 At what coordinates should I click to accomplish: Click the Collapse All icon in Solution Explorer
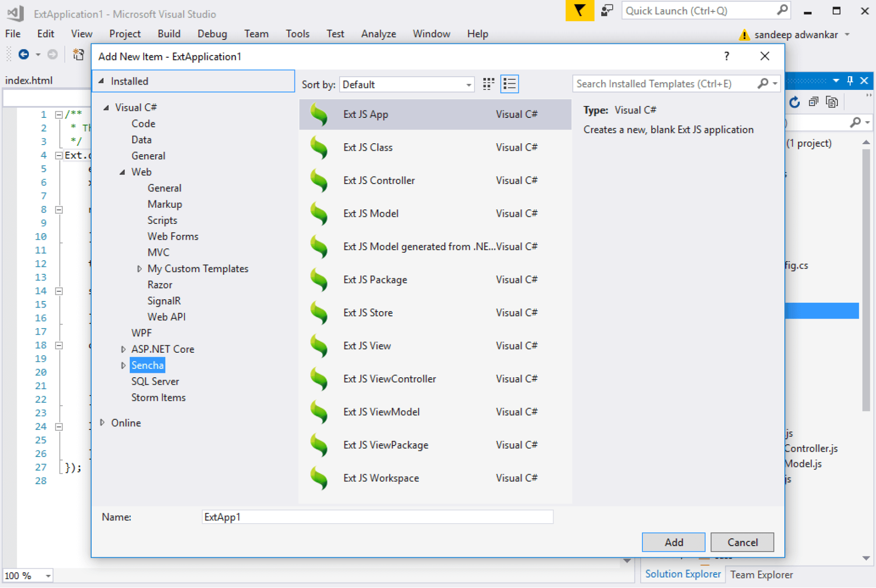coord(814,102)
